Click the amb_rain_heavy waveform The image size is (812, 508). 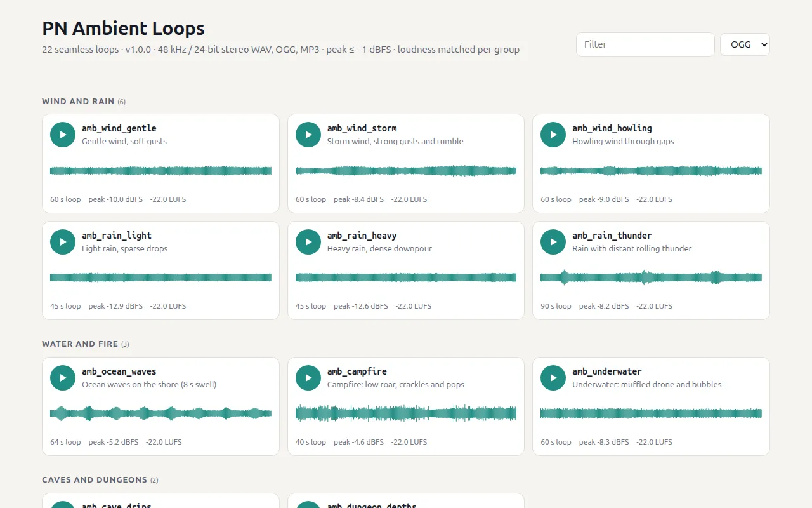(406, 277)
